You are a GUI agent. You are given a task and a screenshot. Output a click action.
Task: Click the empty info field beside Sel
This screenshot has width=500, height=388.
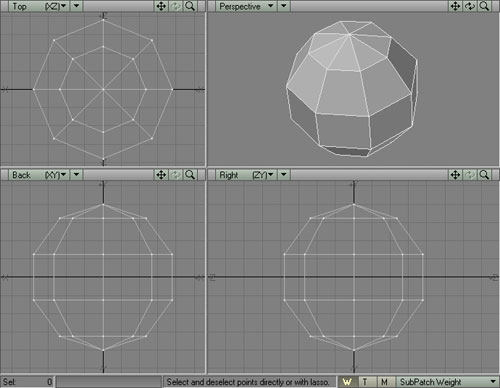pyautogui.click(x=108, y=382)
